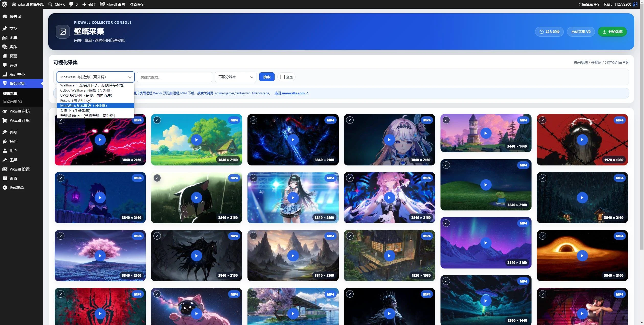Click the image icon beside the 壁纸采集 title
This screenshot has width=644, height=325.
click(63, 32)
